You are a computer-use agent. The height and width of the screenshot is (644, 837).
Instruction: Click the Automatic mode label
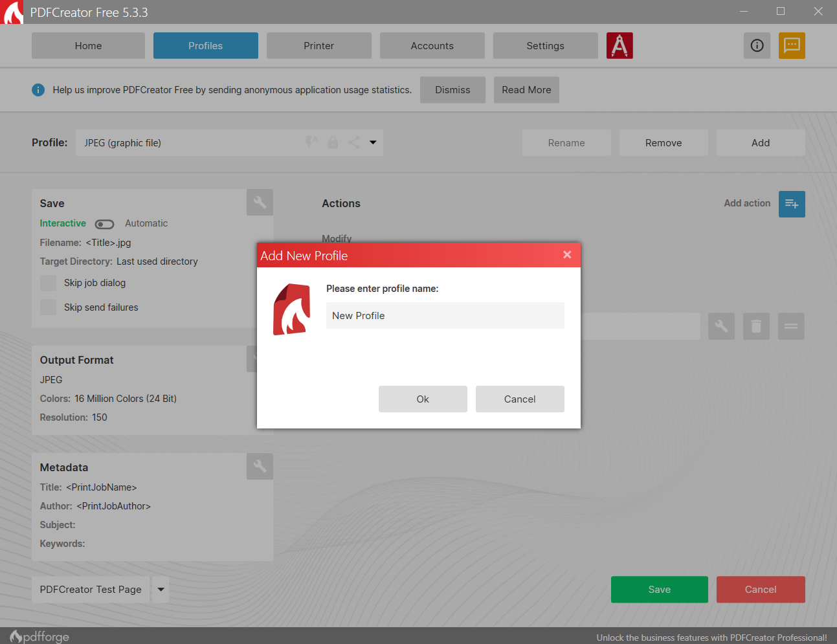point(146,223)
